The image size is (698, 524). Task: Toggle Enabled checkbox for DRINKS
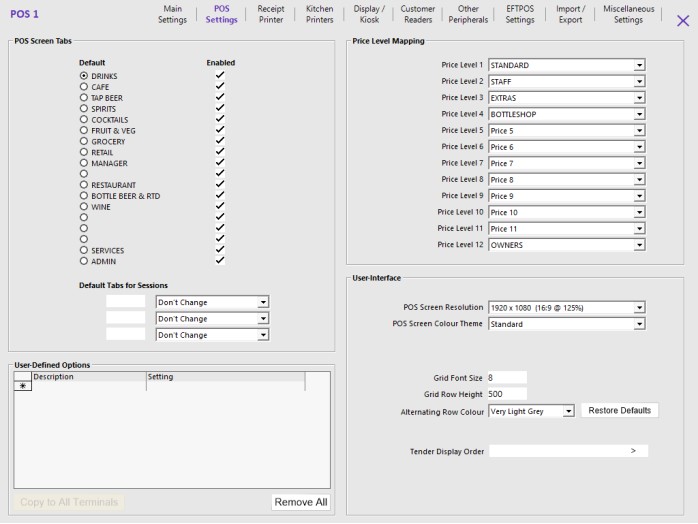coord(220,75)
